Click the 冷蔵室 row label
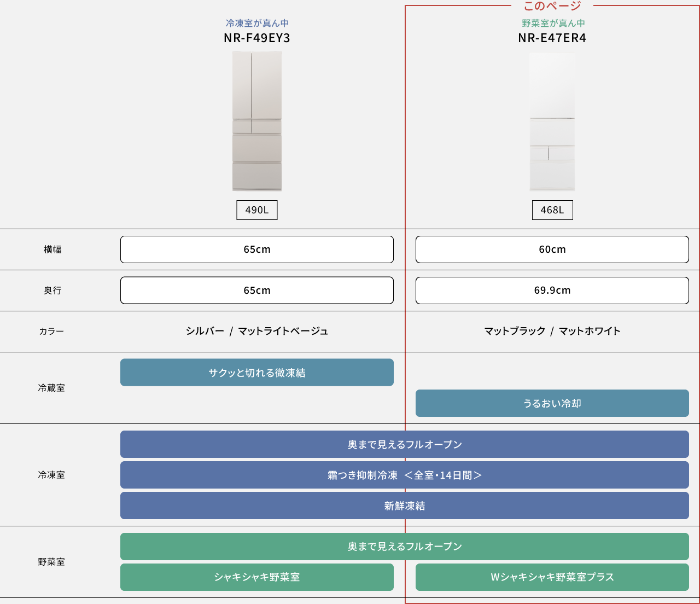The height and width of the screenshot is (604, 700). click(x=51, y=388)
